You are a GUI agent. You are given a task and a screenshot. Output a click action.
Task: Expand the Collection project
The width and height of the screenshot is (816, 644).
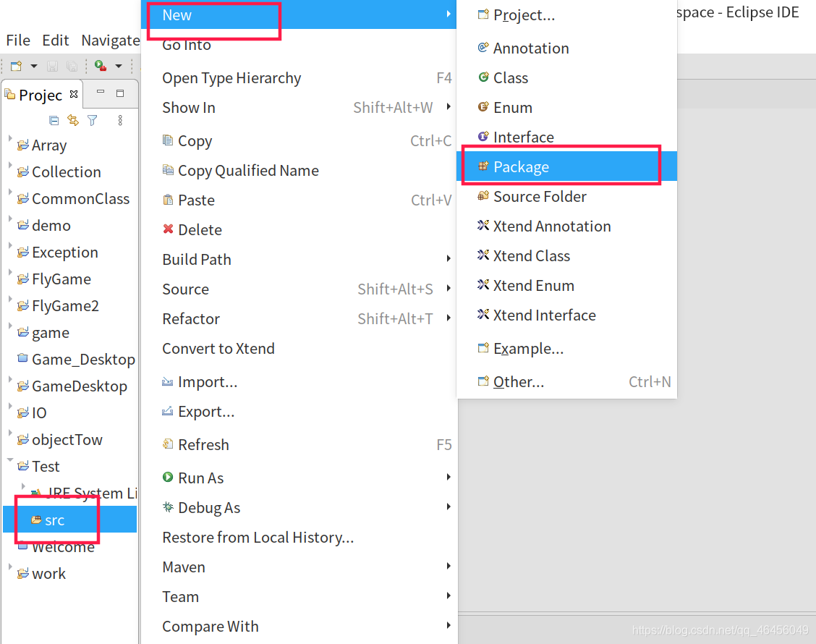point(10,165)
